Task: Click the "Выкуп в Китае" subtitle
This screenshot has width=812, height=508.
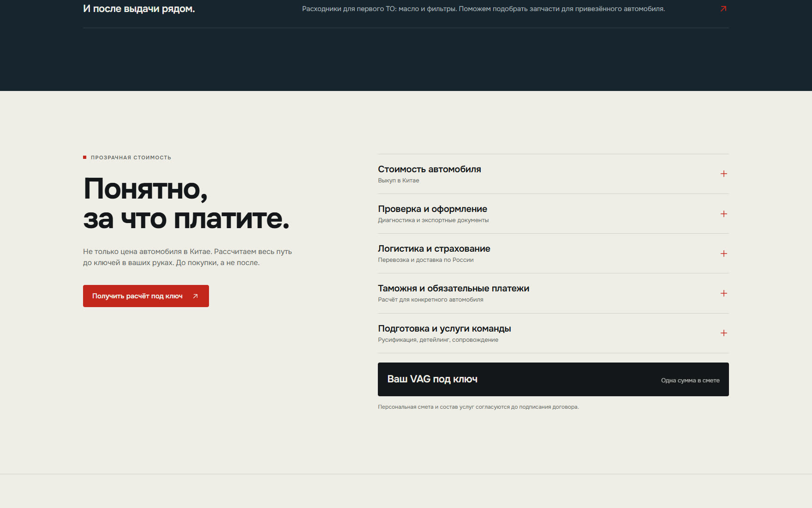Action: pos(399,181)
